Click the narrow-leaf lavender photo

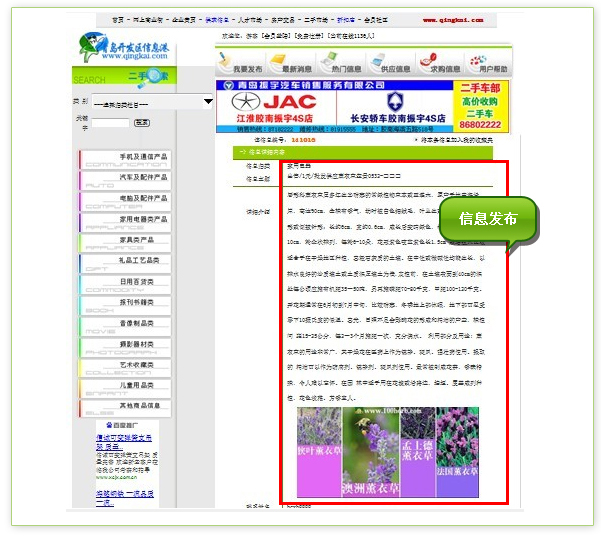click(x=319, y=452)
